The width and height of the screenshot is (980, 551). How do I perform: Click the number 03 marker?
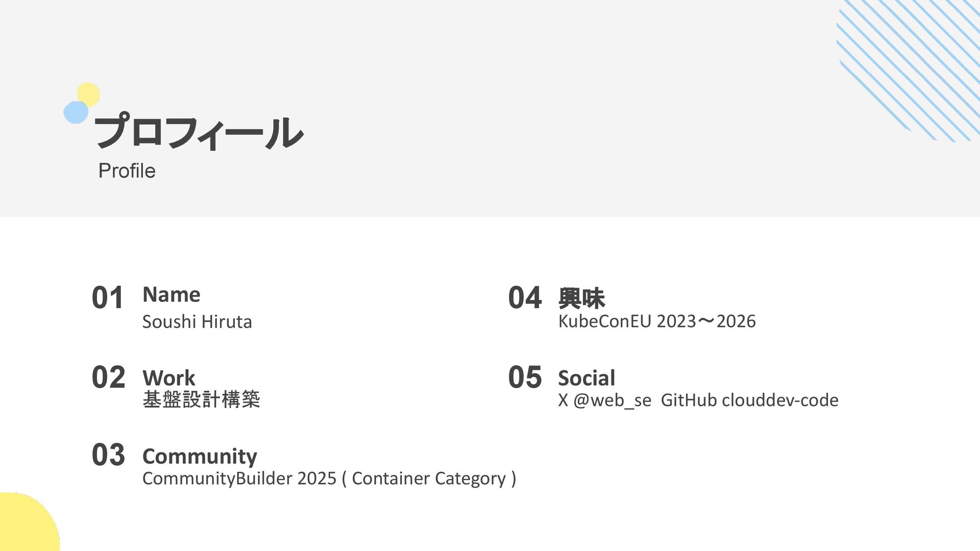pyautogui.click(x=108, y=455)
